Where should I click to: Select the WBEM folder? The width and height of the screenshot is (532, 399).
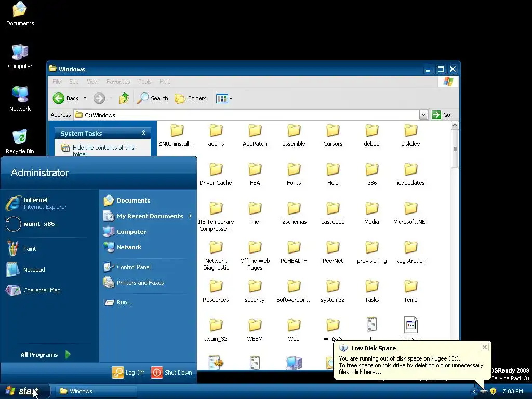coord(255,330)
